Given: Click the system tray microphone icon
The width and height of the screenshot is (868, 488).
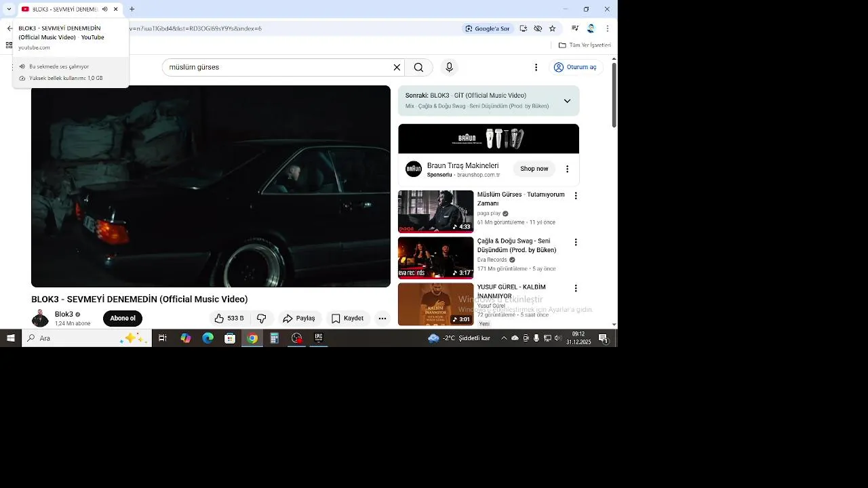Looking at the screenshot, I should [x=536, y=338].
